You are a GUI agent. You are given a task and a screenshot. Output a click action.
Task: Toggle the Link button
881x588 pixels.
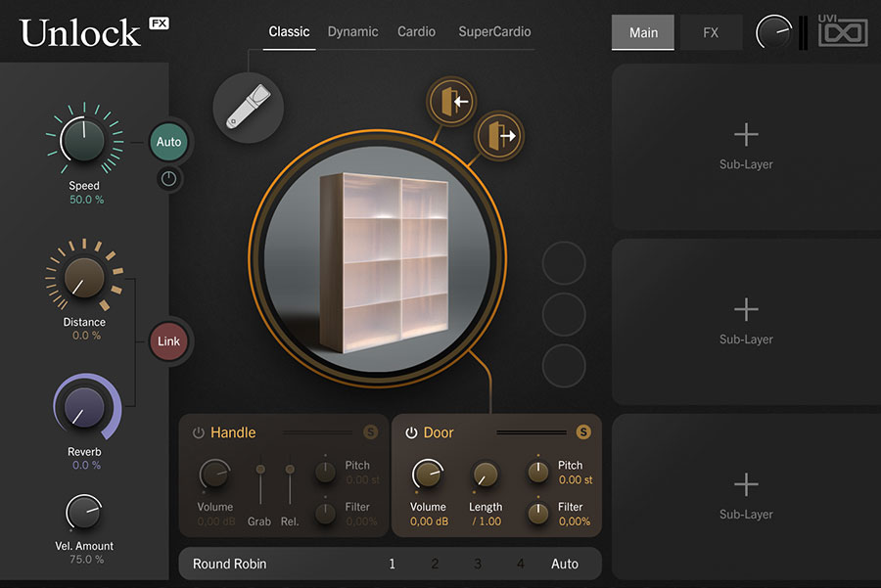[x=168, y=341]
